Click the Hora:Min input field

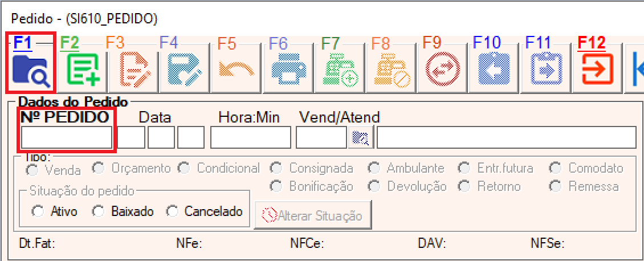(251, 137)
